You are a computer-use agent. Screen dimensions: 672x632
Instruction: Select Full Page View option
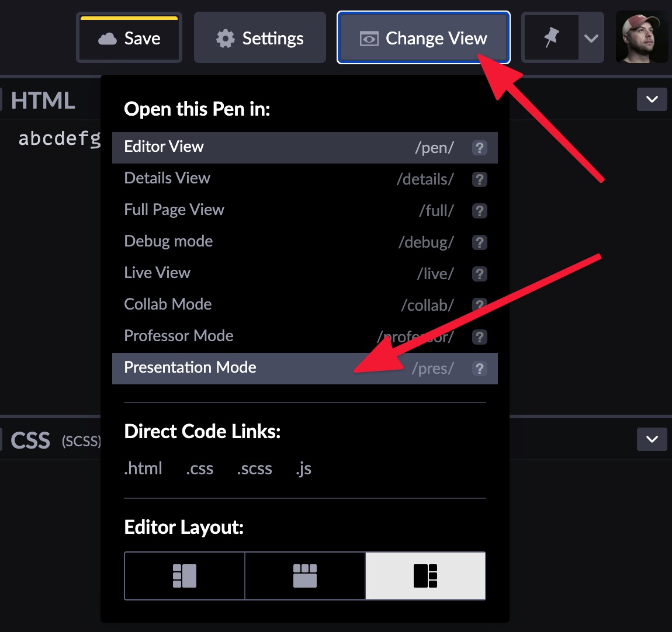[304, 210]
